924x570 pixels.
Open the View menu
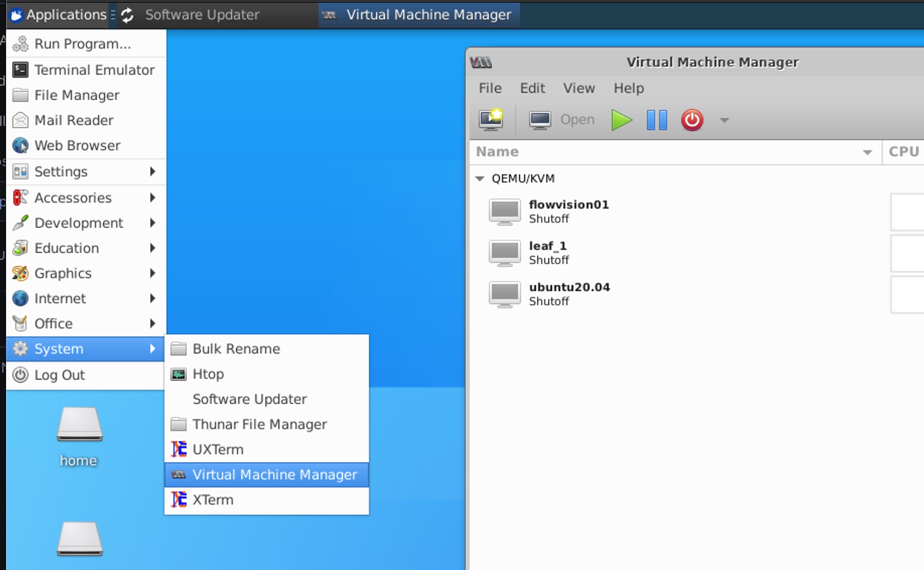tap(579, 88)
